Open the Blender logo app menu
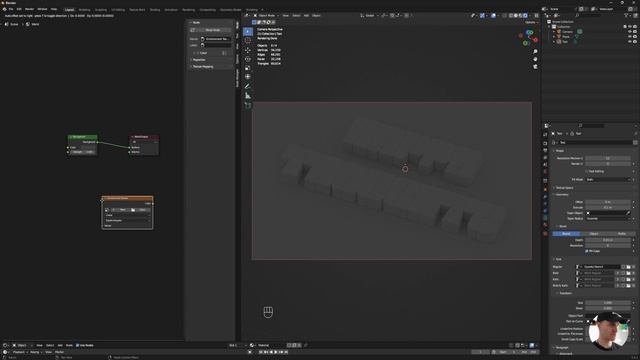This screenshot has height=360, width=640. point(4,9)
